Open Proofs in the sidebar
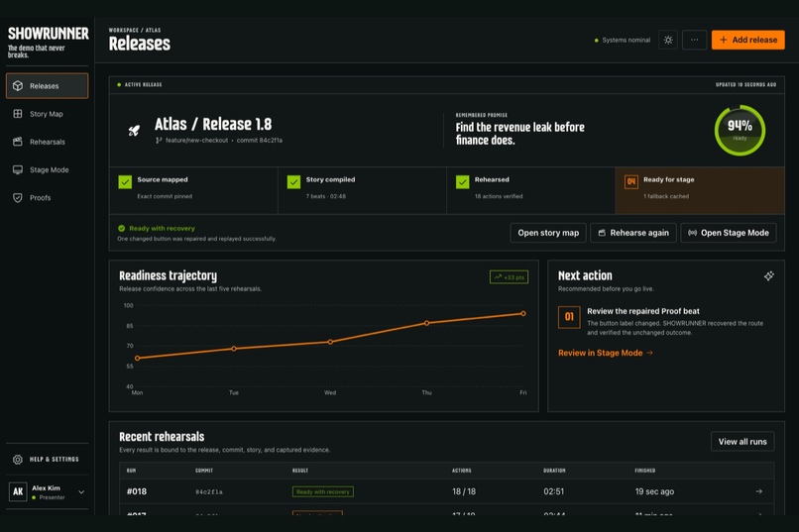Viewport: 799px width, 532px height. 47,197
